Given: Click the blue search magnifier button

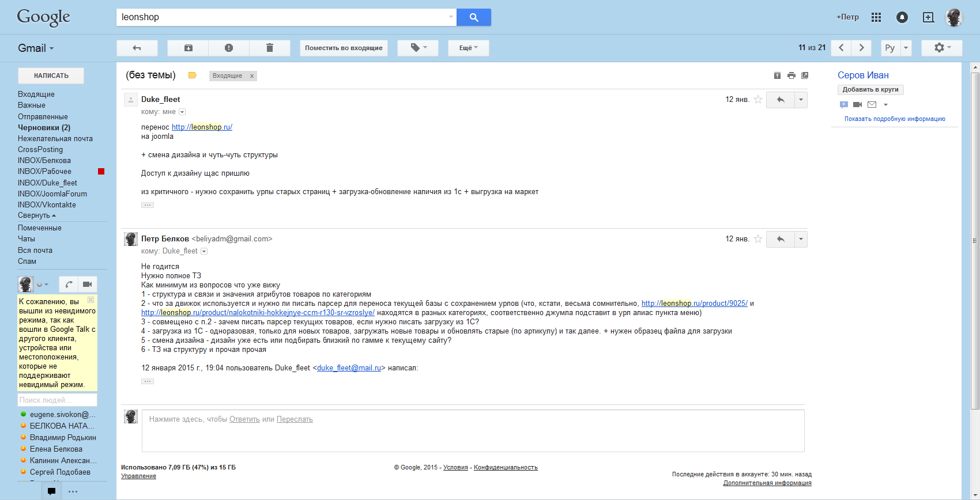Looking at the screenshot, I should [474, 17].
